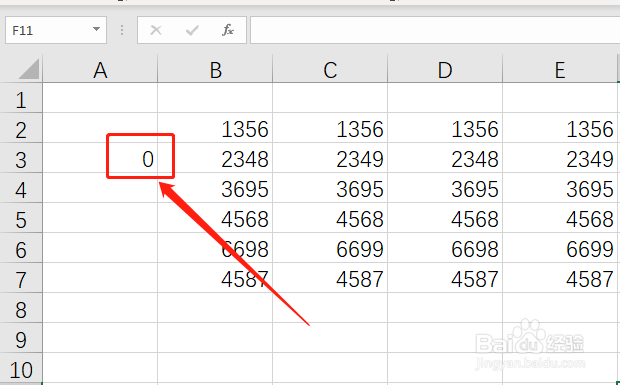The width and height of the screenshot is (620, 385).
Task: Open the Name Box dropdown arrow
Action: point(96,29)
